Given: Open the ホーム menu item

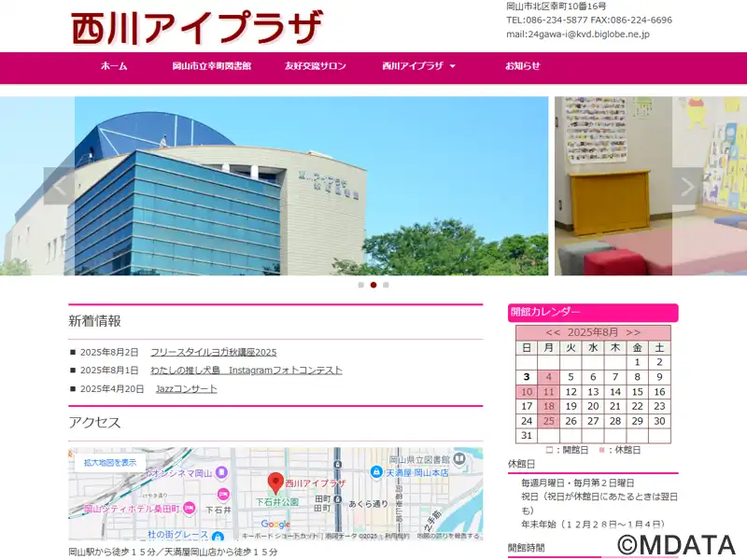Looking at the screenshot, I should pos(114,66).
